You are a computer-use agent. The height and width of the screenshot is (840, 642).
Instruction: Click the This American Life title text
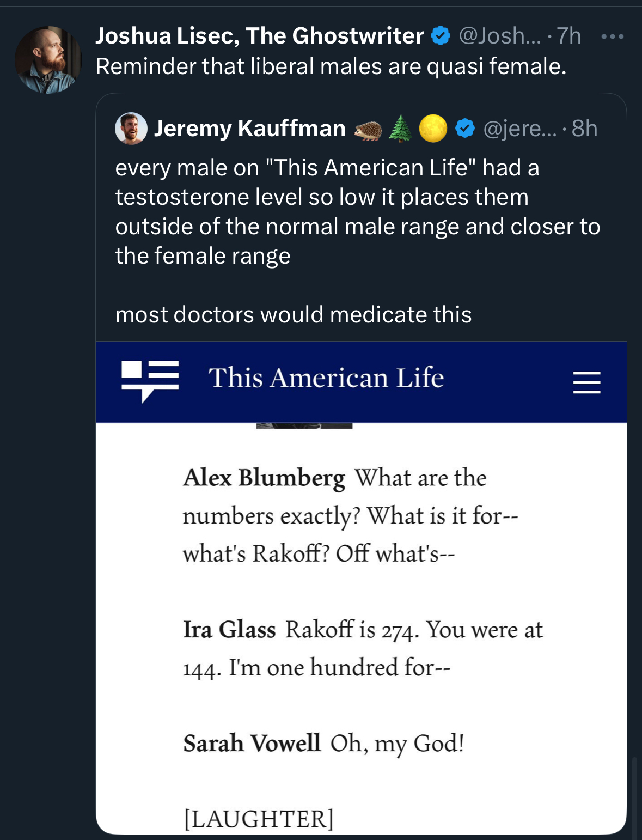pos(326,378)
